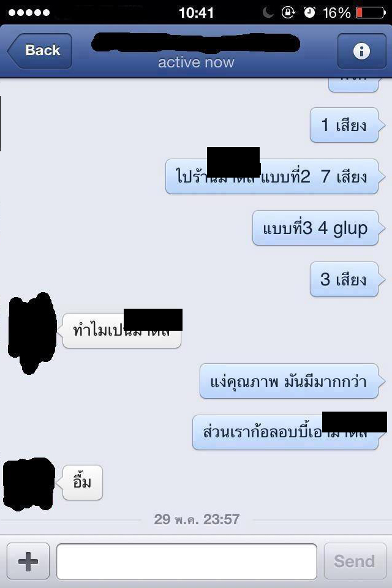The height and width of the screenshot is (588, 392).
Task: Open conversation info icon
Action: [x=361, y=51]
